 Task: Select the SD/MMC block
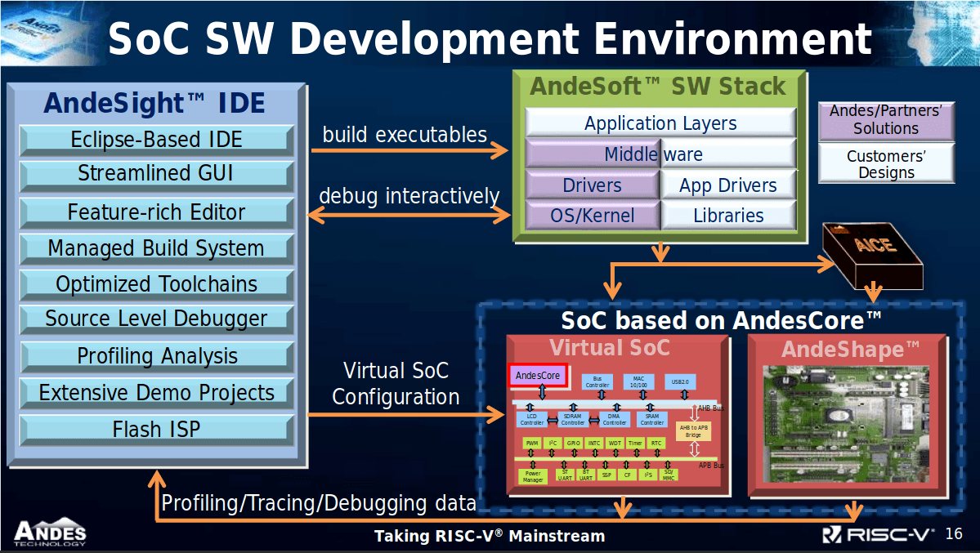[x=669, y=475]
